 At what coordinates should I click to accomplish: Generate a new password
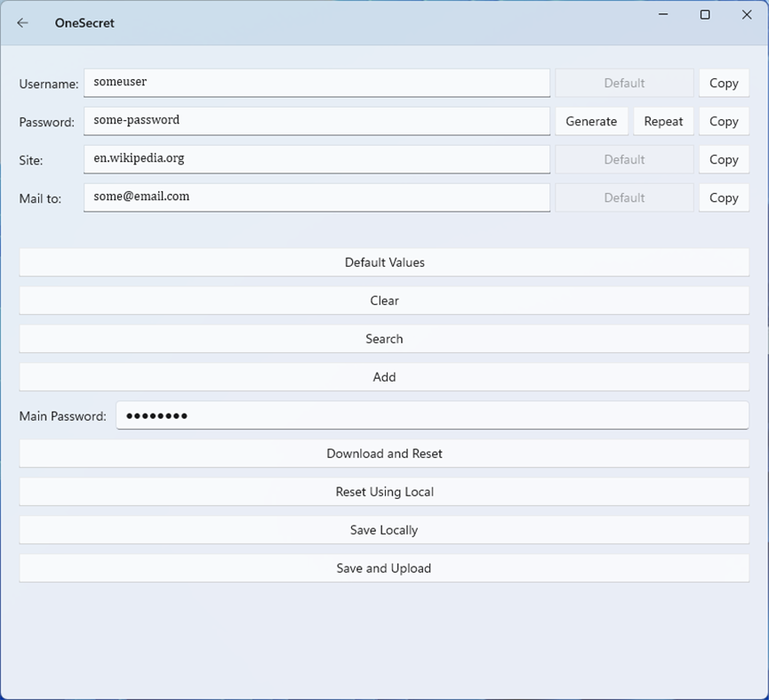pos(591,121)
